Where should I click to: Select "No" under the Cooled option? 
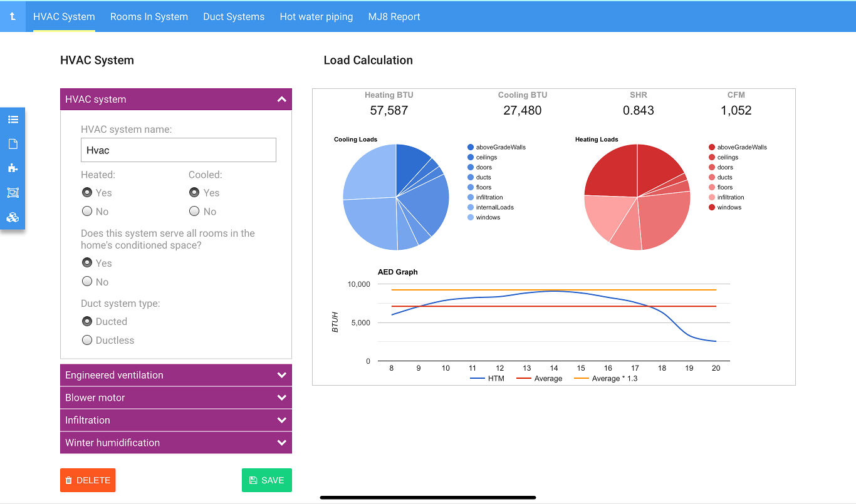194,211
